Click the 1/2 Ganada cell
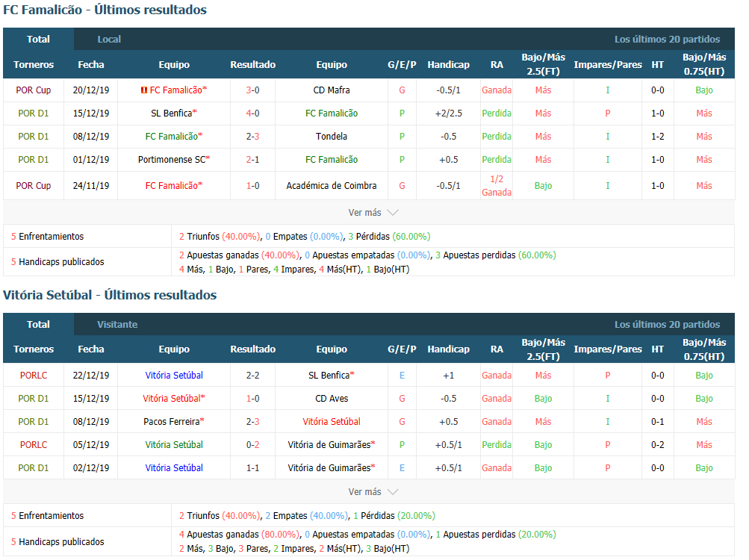This screenshot has height=560, width=749. 497,186
